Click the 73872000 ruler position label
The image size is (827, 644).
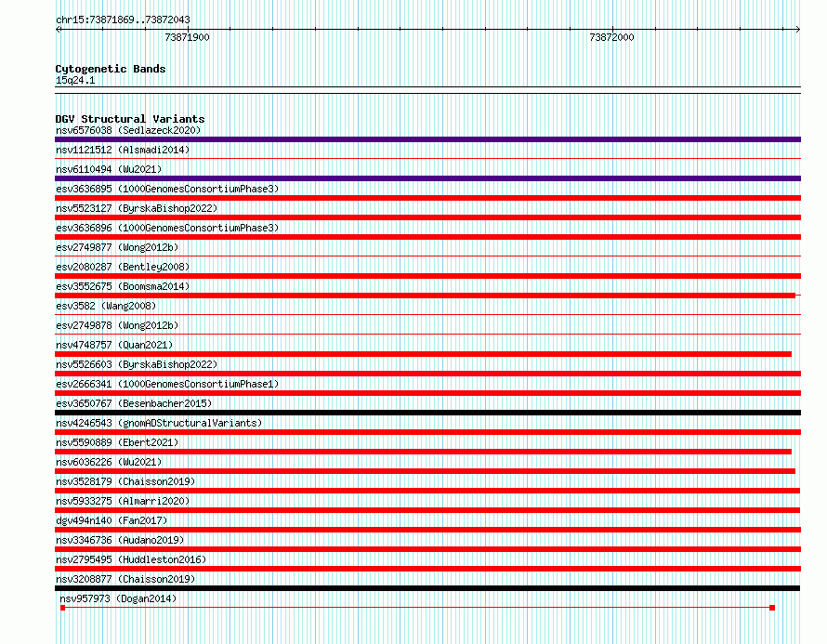coord(611,37)
